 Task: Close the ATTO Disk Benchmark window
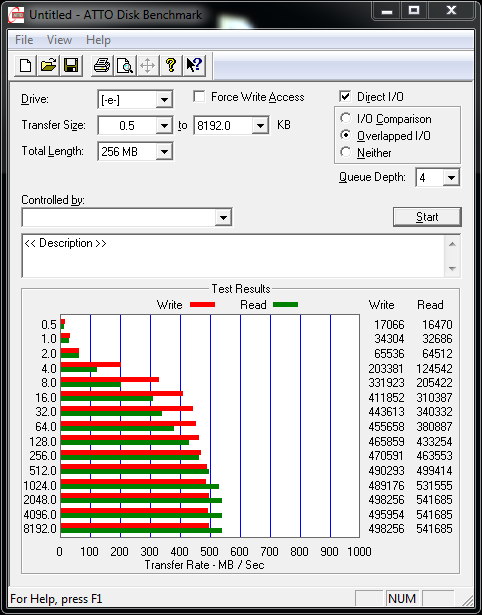(x=451, y=11)
